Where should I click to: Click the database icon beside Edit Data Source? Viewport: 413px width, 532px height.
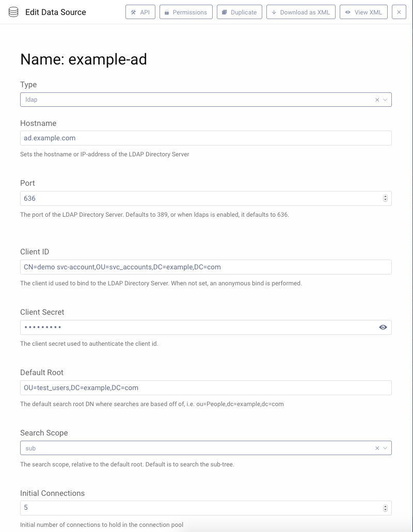tap(14, 12)
